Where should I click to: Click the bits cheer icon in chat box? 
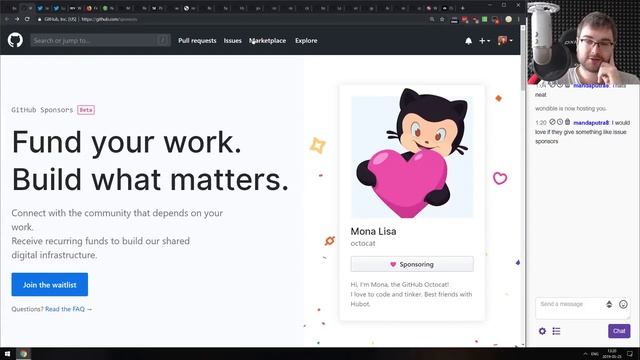pos(609,304)
